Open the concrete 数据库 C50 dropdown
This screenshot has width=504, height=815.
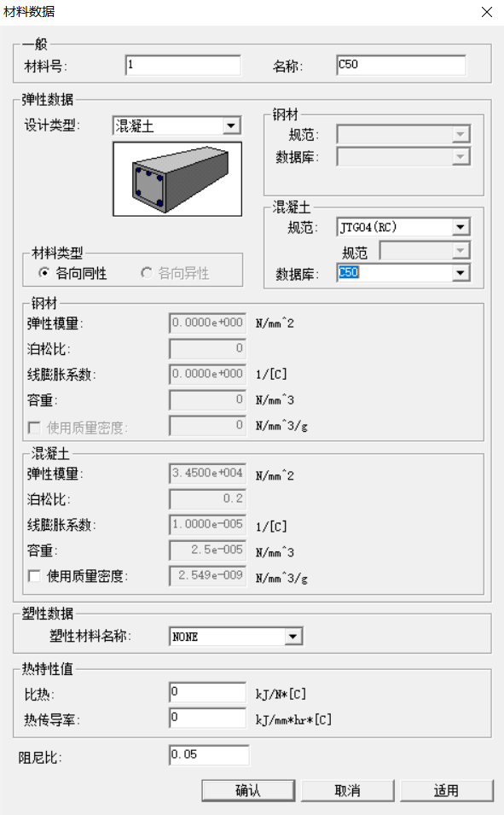403,273
